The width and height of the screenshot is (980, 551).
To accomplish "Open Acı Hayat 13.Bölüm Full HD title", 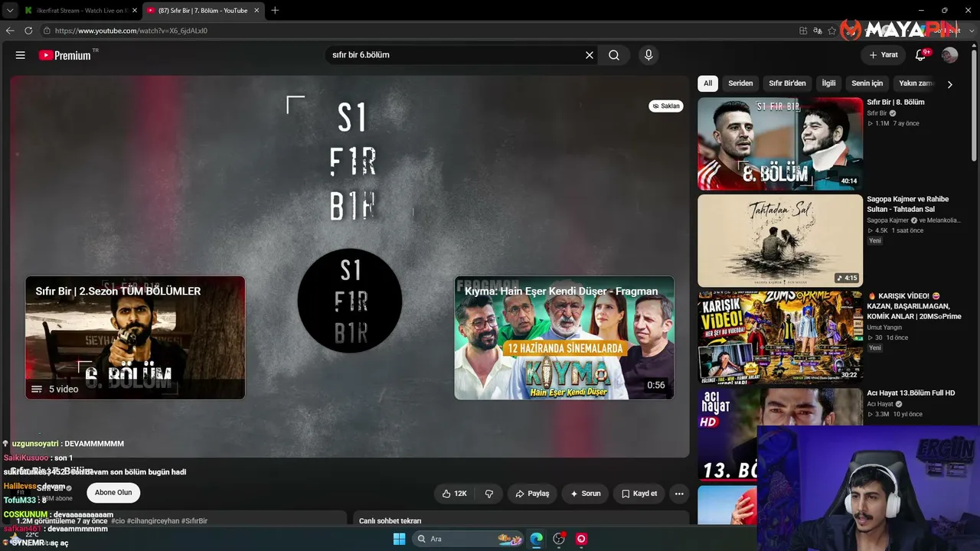I will point(911,393).
